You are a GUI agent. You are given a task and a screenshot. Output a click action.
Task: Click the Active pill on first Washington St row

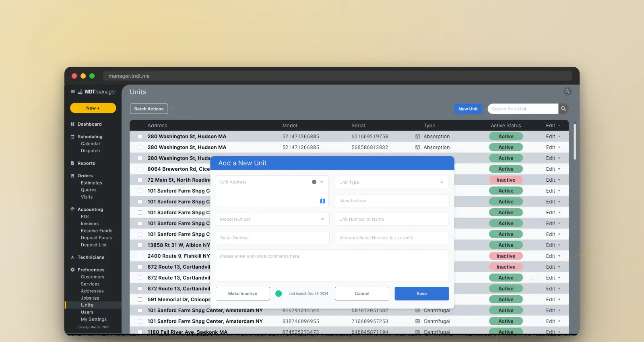pos(506,137)
